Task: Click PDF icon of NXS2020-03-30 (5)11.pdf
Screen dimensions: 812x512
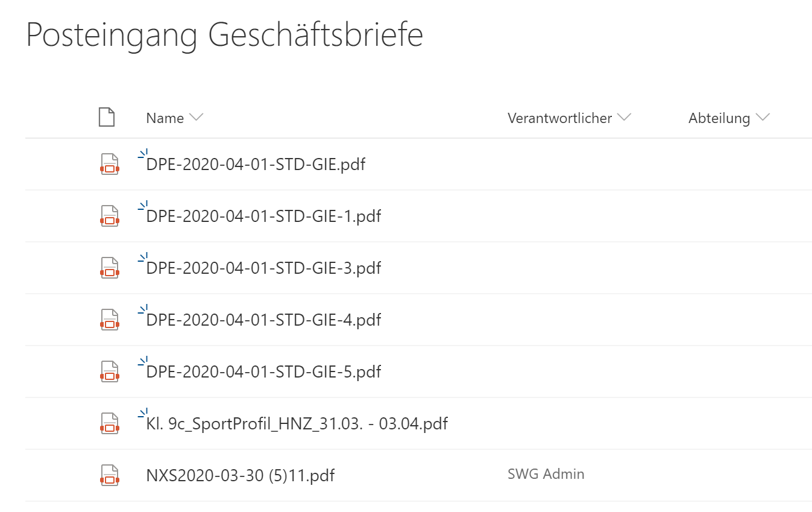Action: click(109, 475)
